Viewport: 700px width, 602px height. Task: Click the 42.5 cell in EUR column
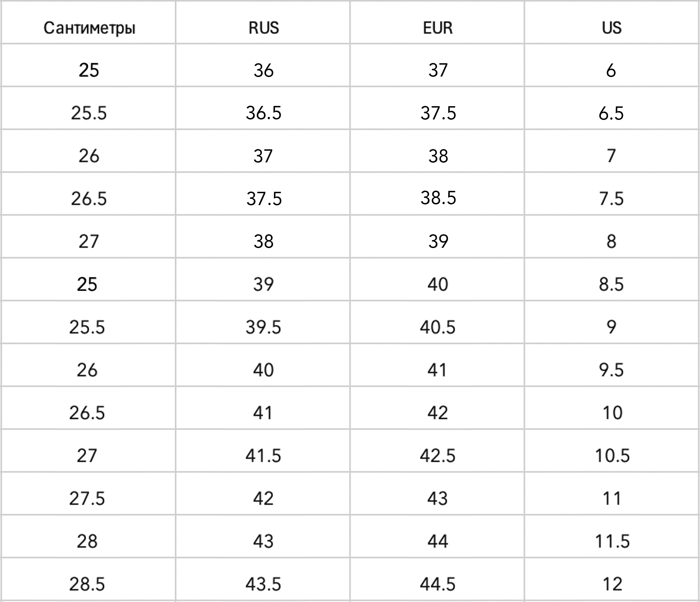[x=437, y=455]
